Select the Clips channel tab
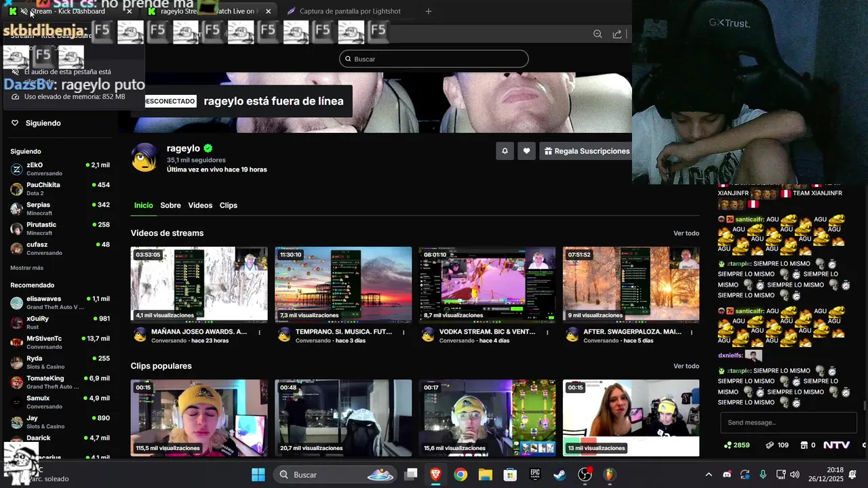Viewport: 868px width, 488px height. pos(229,205)
